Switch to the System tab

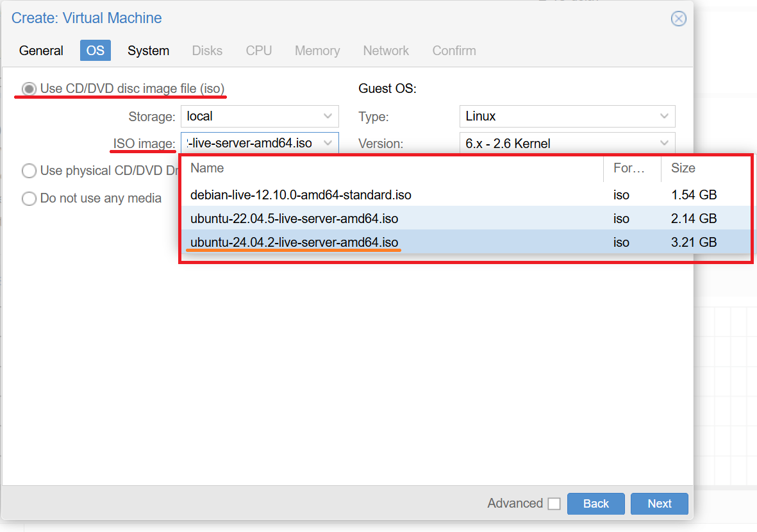[148, 51]
